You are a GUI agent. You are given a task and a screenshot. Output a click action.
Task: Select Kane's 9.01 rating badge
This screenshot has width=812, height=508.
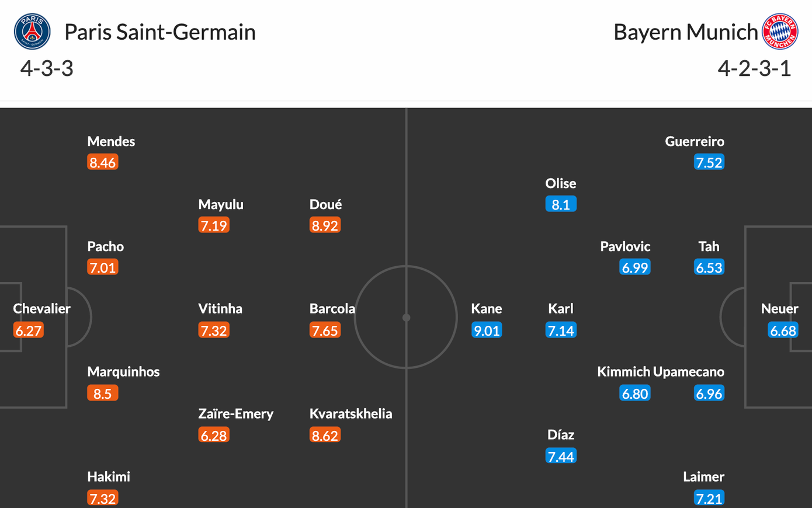pyautogui.click(x=487, y=330)
